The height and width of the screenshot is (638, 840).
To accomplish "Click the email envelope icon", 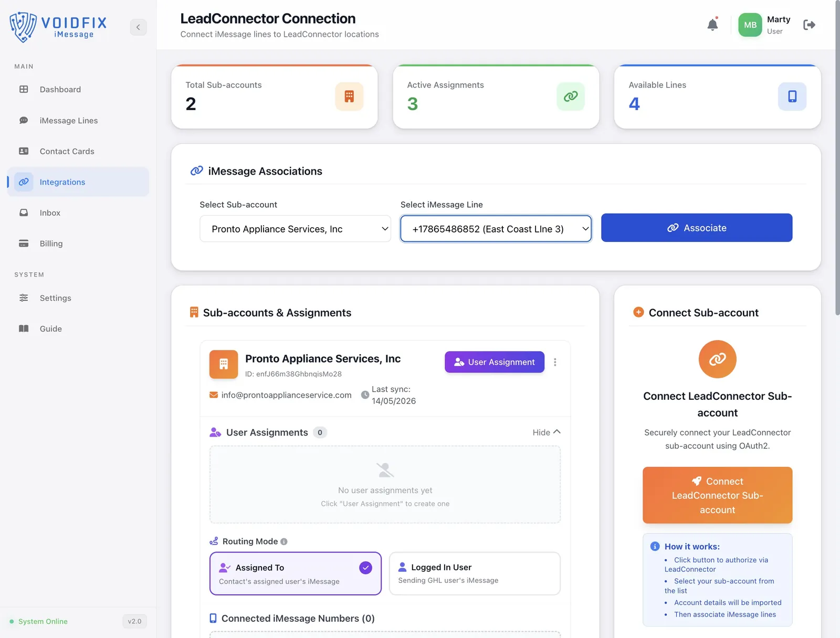I will coord(214,395).
